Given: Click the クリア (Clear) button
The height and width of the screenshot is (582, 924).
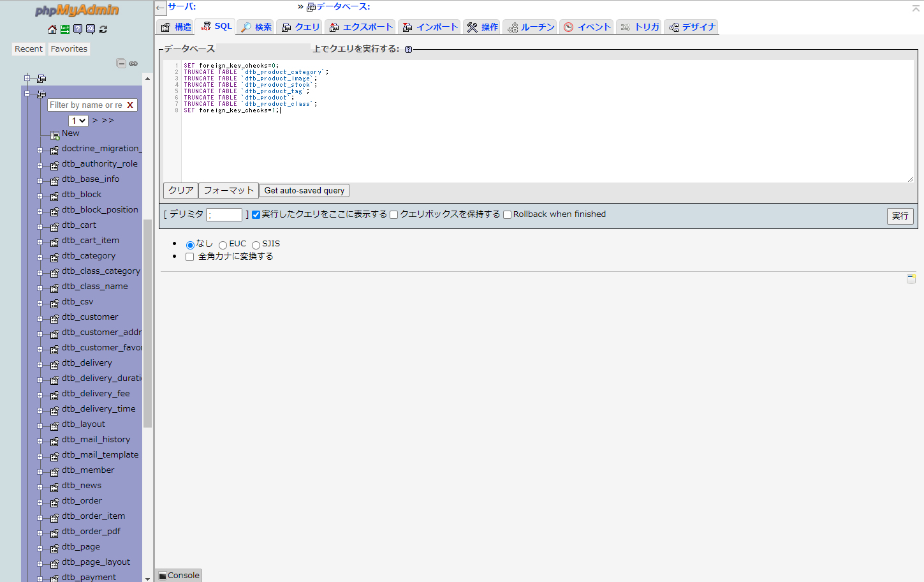Looking at the screenshot, I should 181,191.
